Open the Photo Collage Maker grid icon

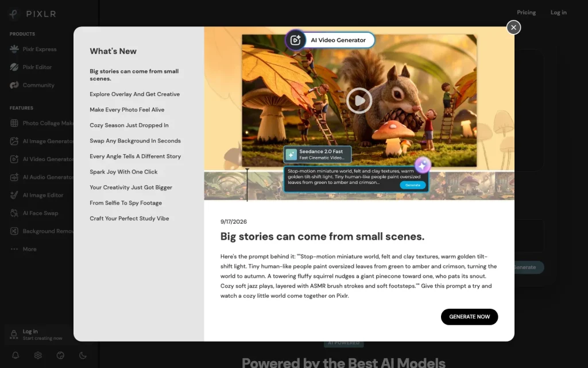pyautogui.click(x=14, y=123)
